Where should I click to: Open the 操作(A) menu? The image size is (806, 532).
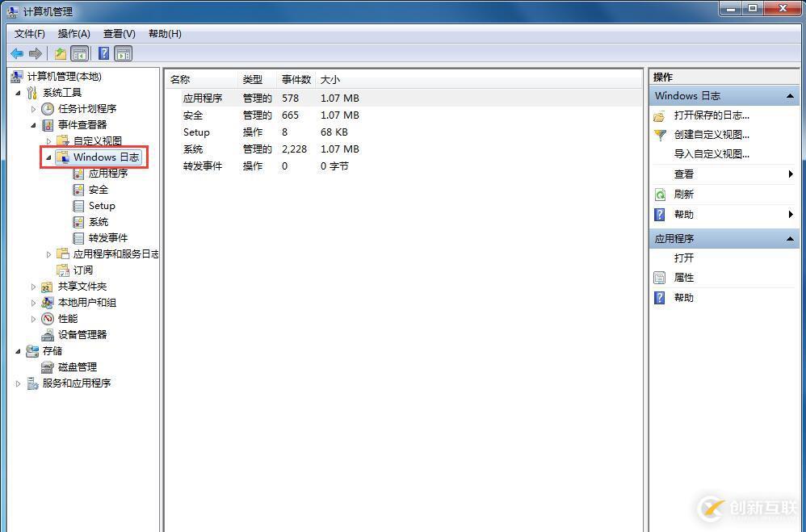(74, 34)
